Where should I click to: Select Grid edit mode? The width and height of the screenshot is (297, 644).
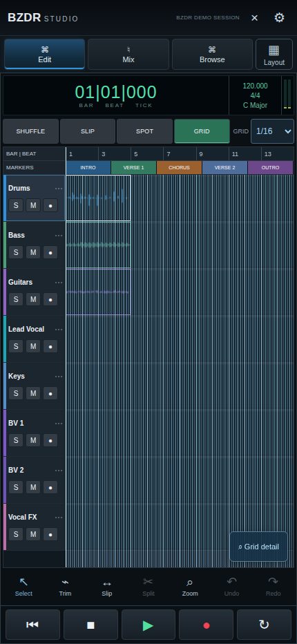pos(202,131)
